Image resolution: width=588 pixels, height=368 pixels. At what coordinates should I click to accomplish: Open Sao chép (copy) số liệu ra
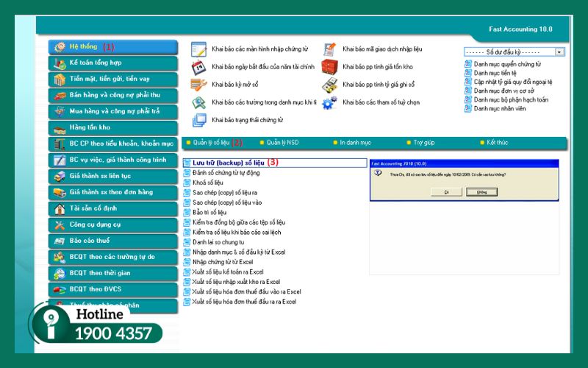225,193
